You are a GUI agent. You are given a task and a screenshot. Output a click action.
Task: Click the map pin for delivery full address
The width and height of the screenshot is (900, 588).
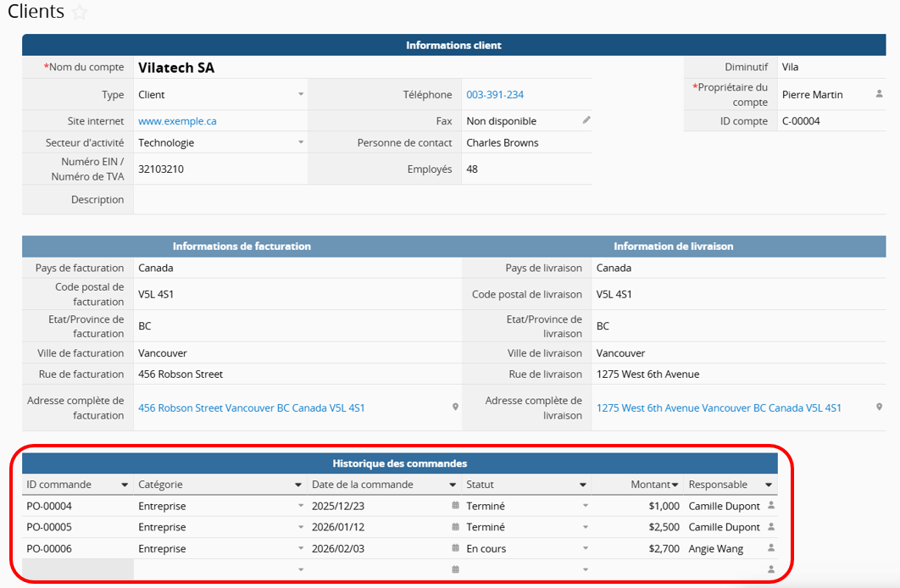pos(879,408)
